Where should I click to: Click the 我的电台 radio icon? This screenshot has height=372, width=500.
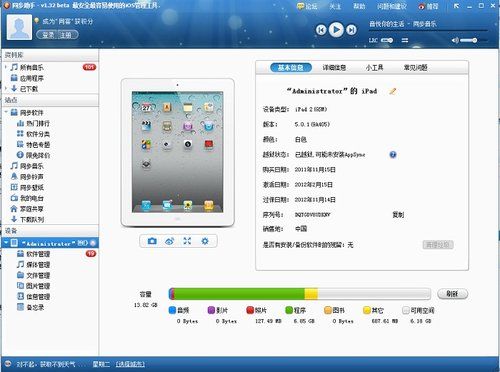pos(14,198)
